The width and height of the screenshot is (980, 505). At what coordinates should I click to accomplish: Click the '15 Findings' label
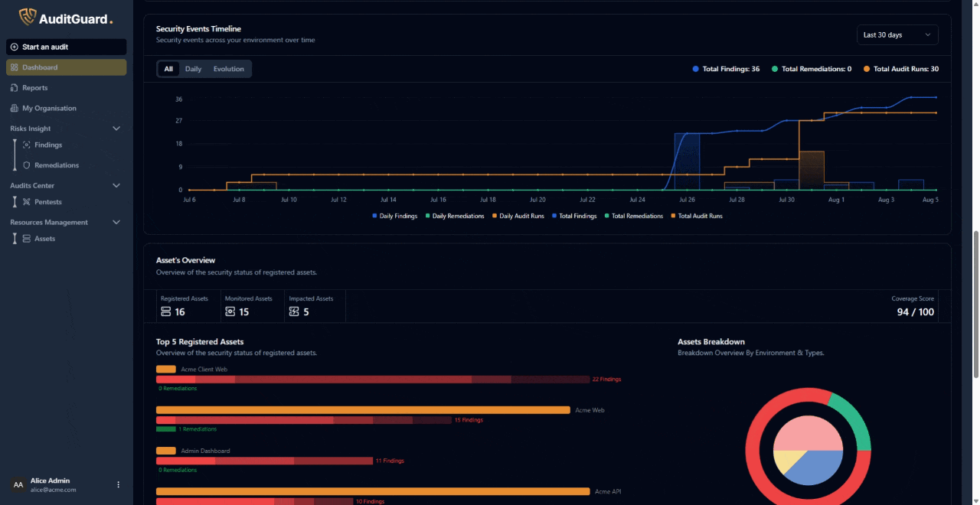click(469, 420)
